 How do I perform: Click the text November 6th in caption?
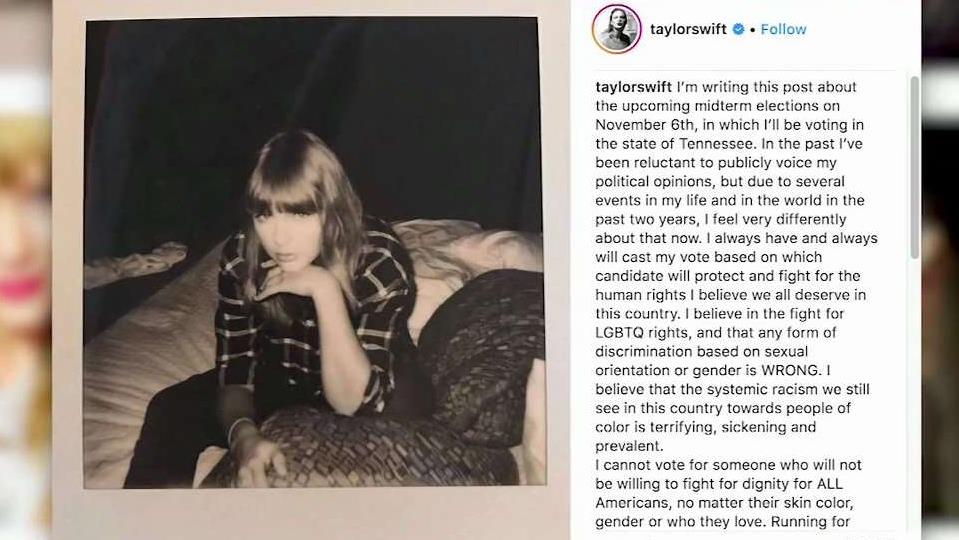click(x=645, y=125)
